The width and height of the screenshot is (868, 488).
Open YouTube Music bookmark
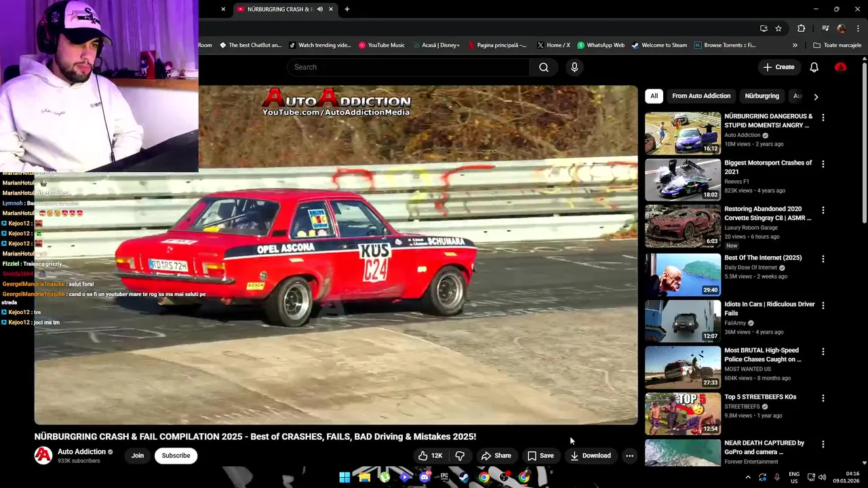pyautogui.click(x=382, y=45)
